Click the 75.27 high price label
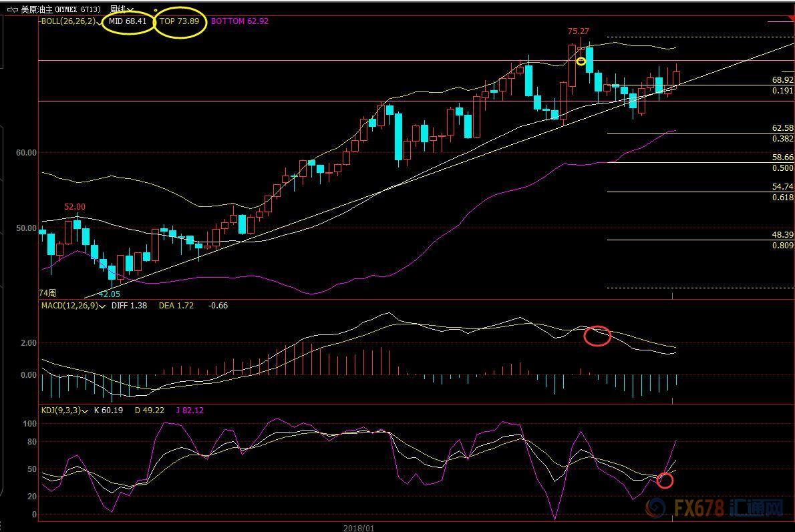The image size is (795, 532). 579,31
